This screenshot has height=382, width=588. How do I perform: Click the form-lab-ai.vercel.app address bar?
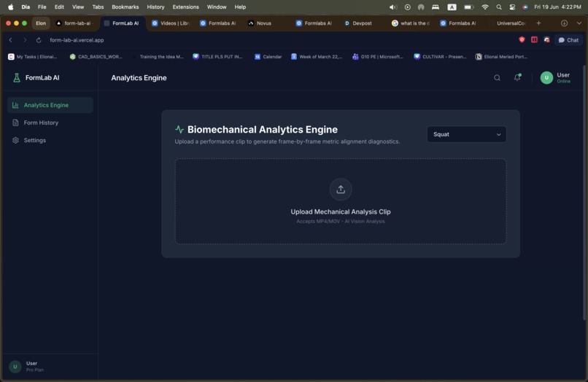tap(77, 40)
